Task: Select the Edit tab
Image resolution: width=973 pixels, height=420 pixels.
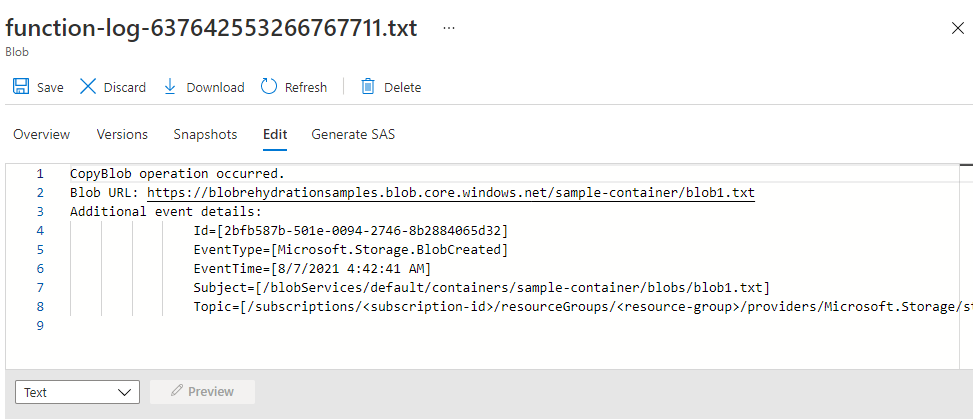Action: tap(274, 134)
